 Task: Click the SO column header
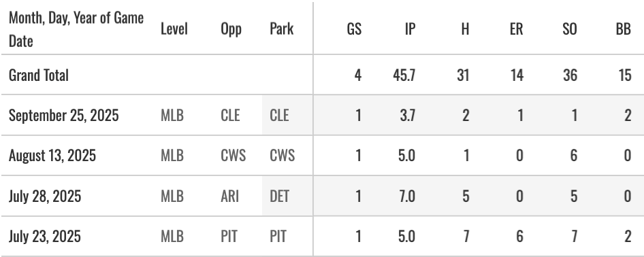pyautogui.click(x=569, y=29)
